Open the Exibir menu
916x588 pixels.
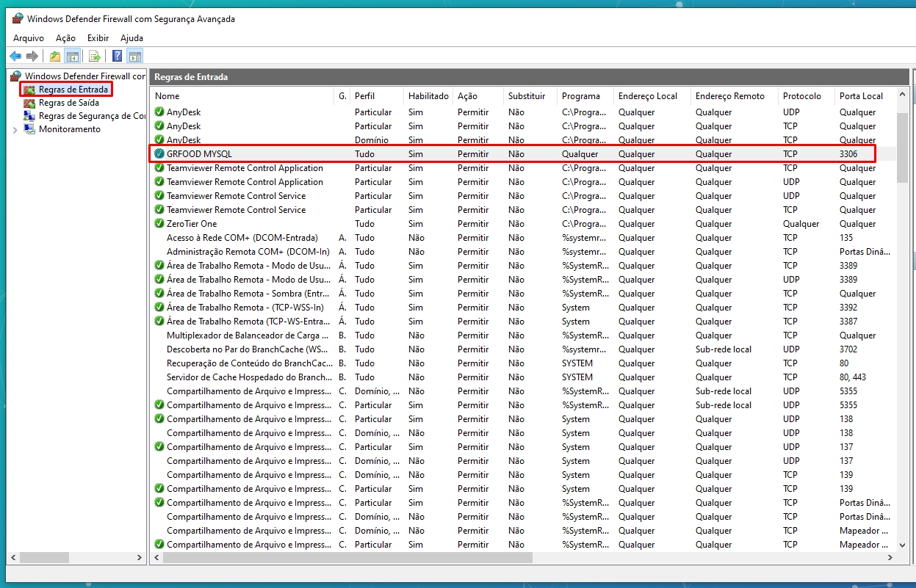tap(98, 38)
